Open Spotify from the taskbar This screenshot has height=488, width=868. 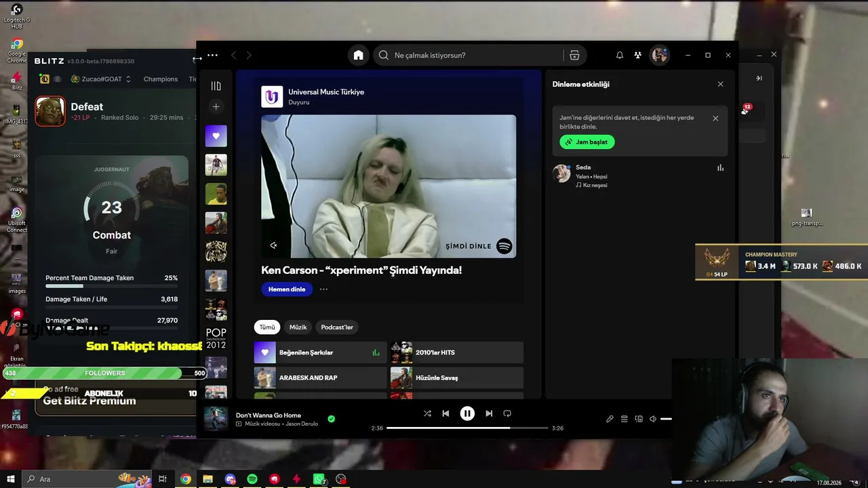click(x=252, y=479)
